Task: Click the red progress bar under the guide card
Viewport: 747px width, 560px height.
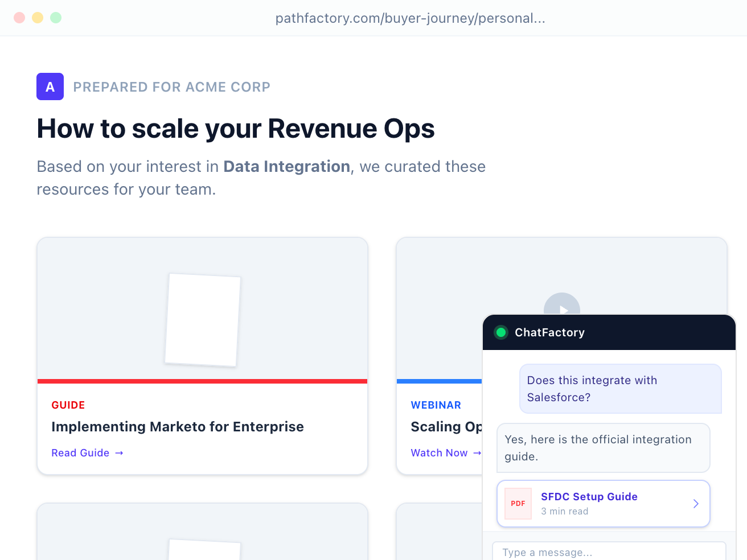Action: 202,380
